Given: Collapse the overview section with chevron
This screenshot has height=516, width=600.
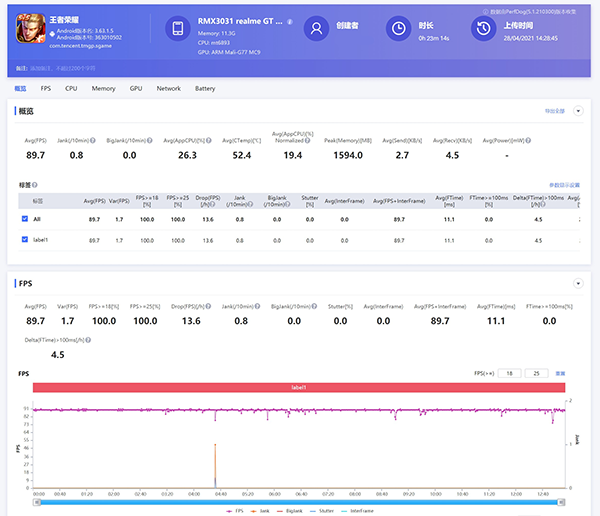Looking at the screenshot, I should click(x=578, y=111).
